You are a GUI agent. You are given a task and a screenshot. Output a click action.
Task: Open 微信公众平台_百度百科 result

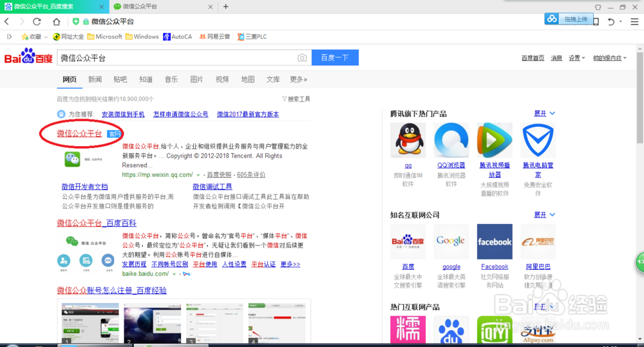click(97, 223)
